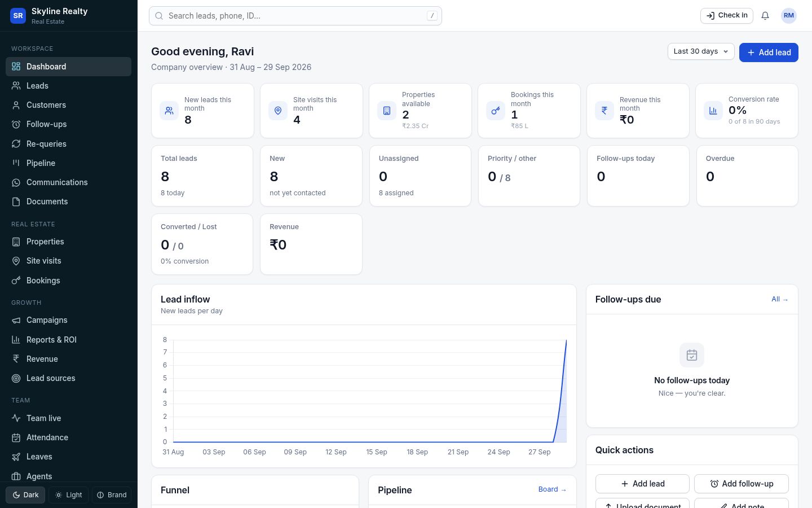Click the key icon on Bookings this month card

(x=496, y=111)
